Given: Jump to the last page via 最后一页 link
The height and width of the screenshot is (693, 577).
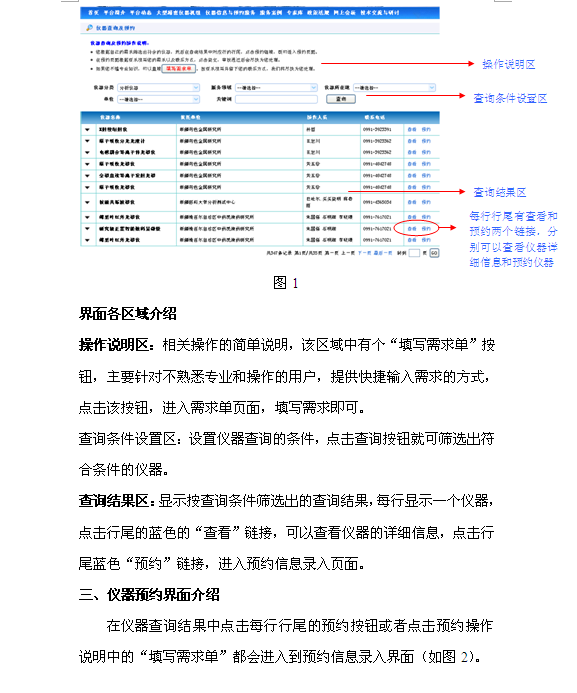Looking at the screenshot, I should (383, 253).
